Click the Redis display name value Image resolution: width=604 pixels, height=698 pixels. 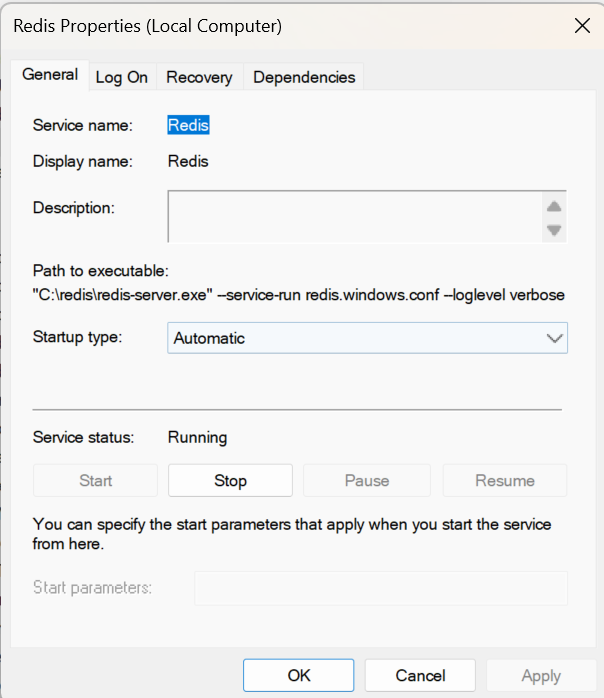[188, 161]
